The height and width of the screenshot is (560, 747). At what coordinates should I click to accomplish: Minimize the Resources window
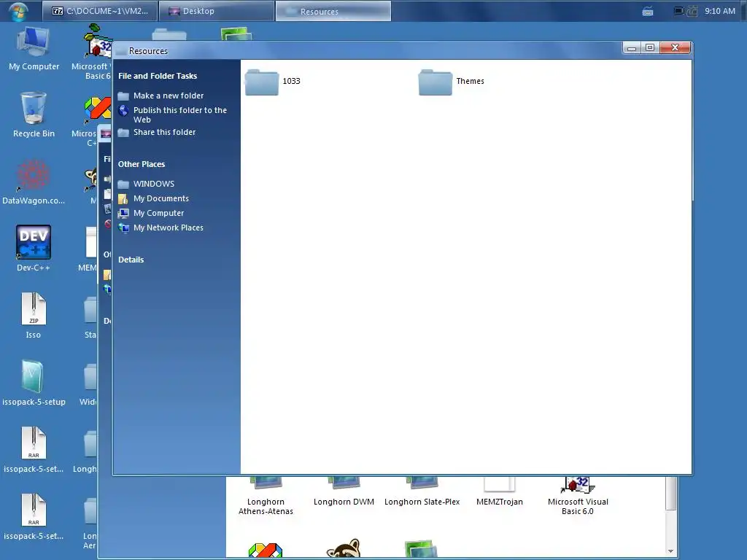(632, 47)
